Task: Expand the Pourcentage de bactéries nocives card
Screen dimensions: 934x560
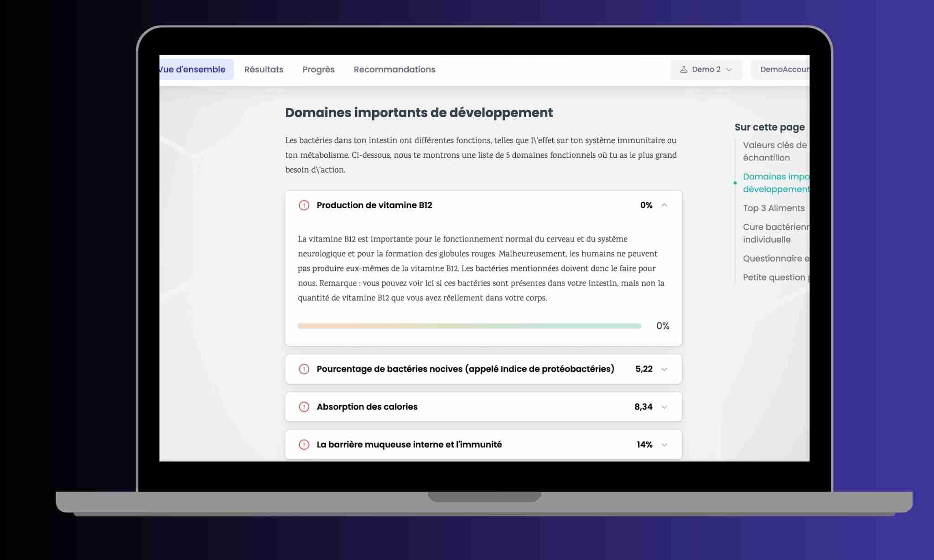Action: (x=664, y=370)
